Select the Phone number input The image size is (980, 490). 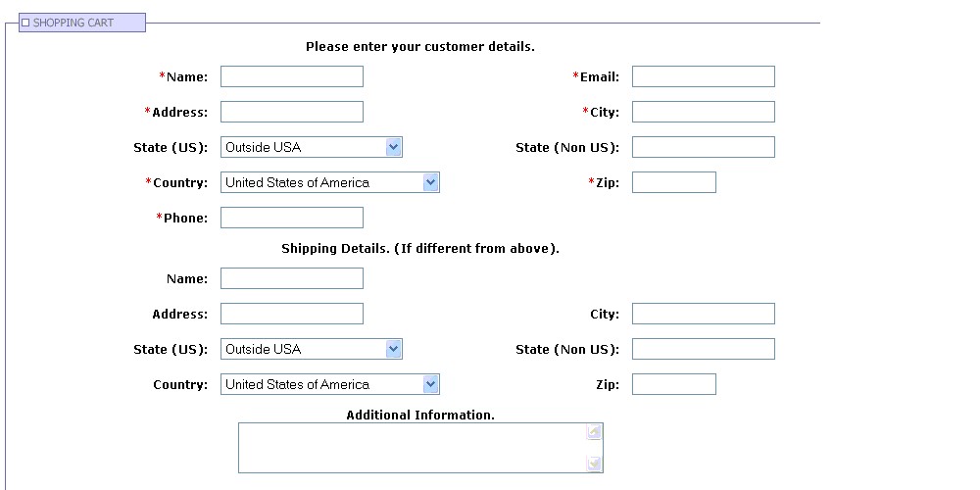(x=291, y=218)
